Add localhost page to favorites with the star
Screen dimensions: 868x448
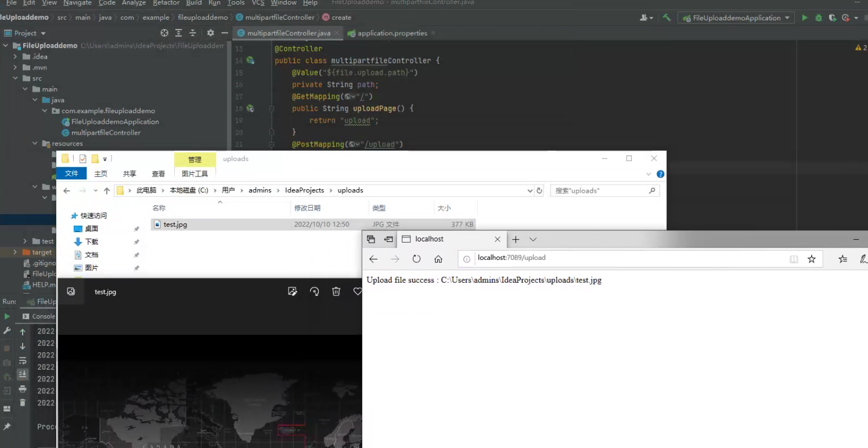coord(811,259)
